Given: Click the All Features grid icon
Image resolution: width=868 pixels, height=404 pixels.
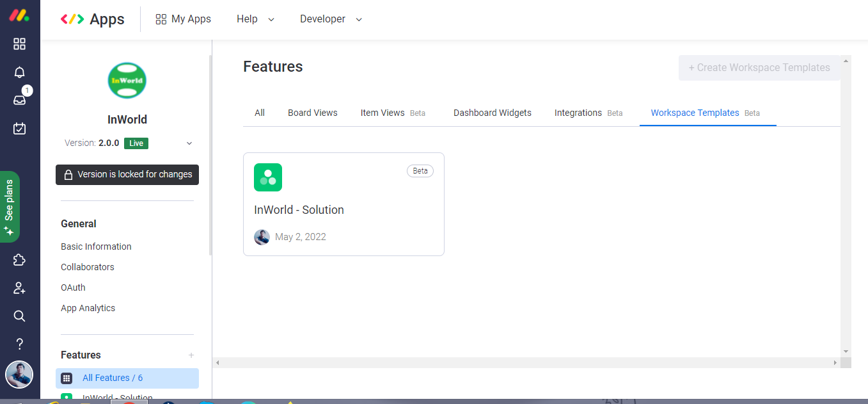Looking at the screenshot, I should [67, 378].
